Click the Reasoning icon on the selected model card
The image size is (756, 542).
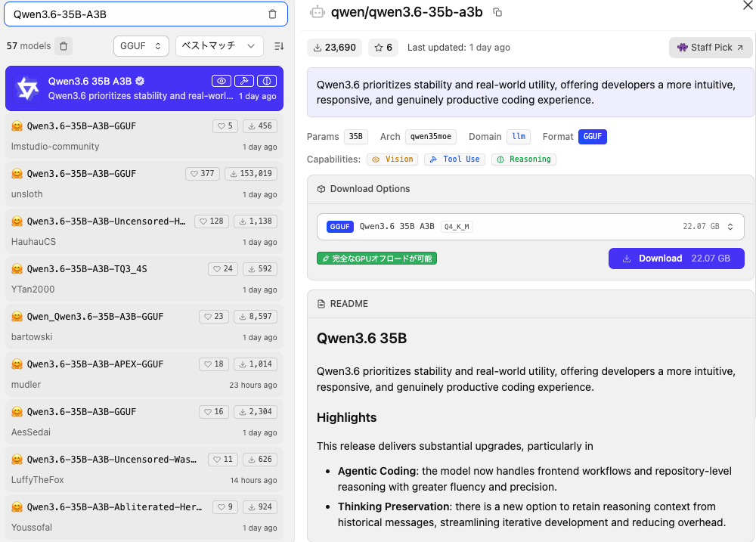[x=266, y=81]
